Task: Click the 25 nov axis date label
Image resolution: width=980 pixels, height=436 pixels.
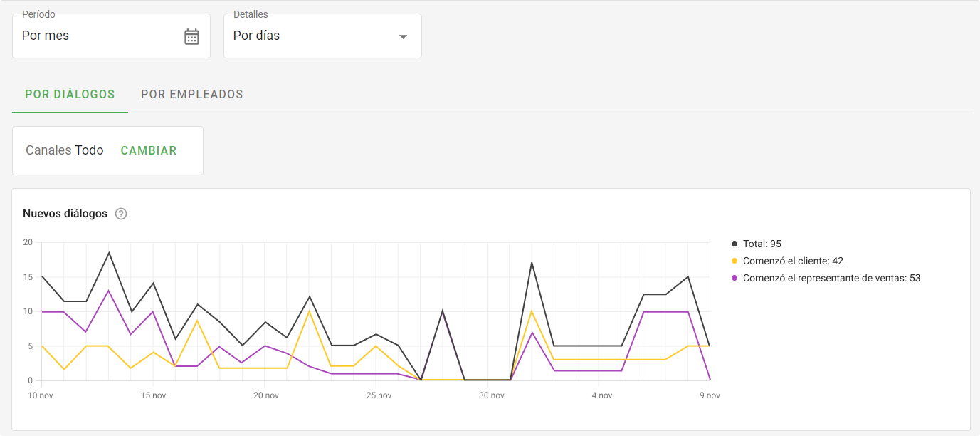Action: click(379, 395)
